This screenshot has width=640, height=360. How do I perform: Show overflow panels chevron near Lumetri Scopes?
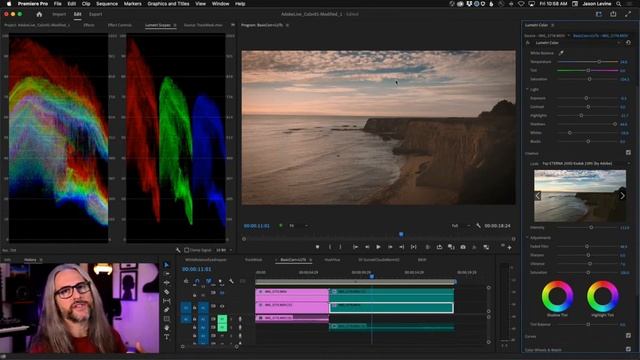(233, 25)
